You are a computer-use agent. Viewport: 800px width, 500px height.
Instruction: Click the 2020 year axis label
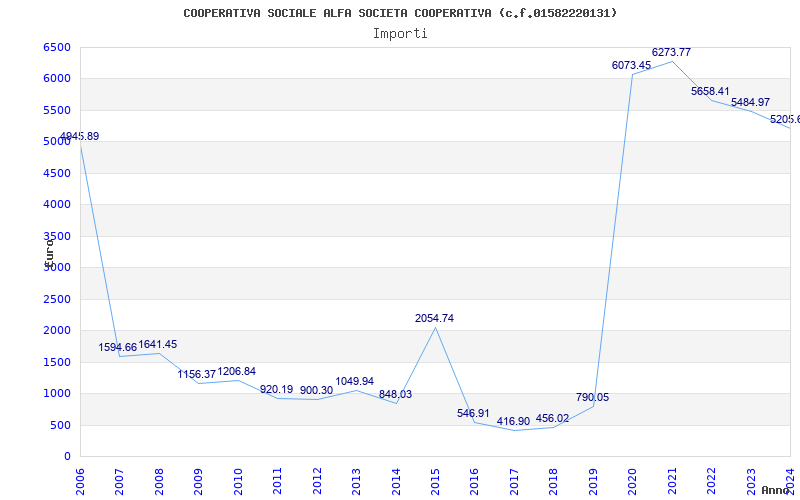click(633, 482)
